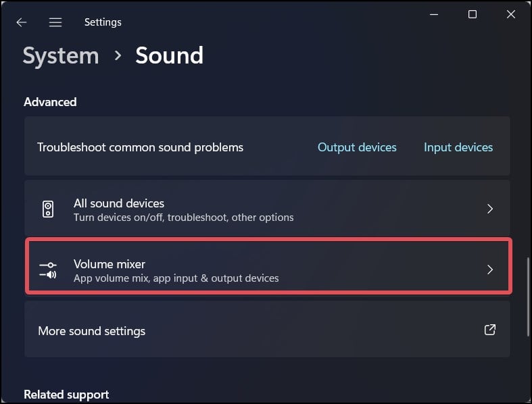This screenshot has width=532, height=404.
Task: Open All sound devices row
Action: pyautogui.click(x=267, y=207)
